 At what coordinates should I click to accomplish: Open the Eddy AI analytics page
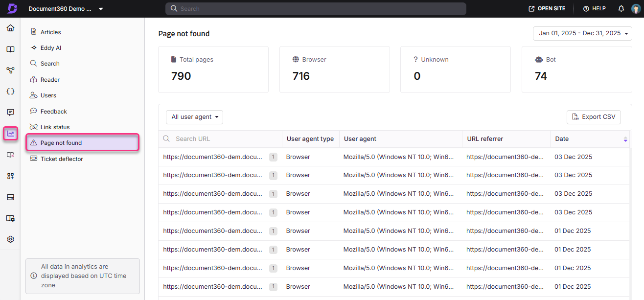[50, 48]
